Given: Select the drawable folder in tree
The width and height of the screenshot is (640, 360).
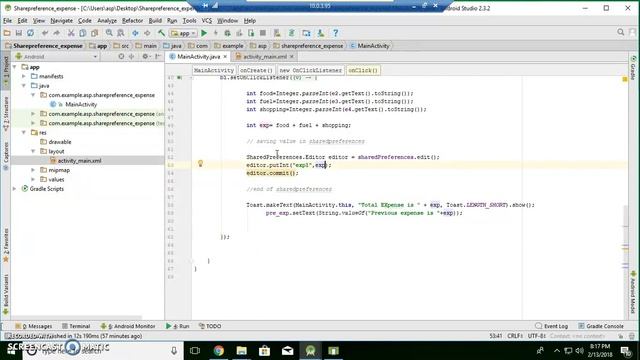Looking at the screenshot, I should [60, 142].
